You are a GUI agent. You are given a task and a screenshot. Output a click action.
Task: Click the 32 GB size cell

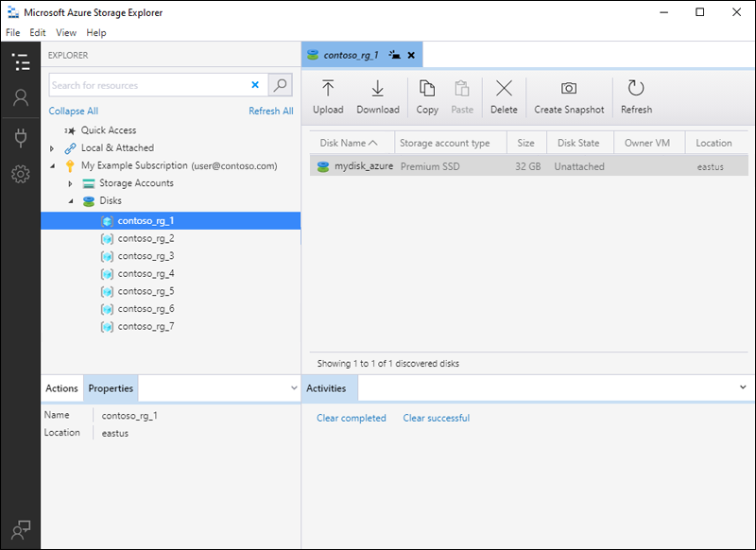528,166
